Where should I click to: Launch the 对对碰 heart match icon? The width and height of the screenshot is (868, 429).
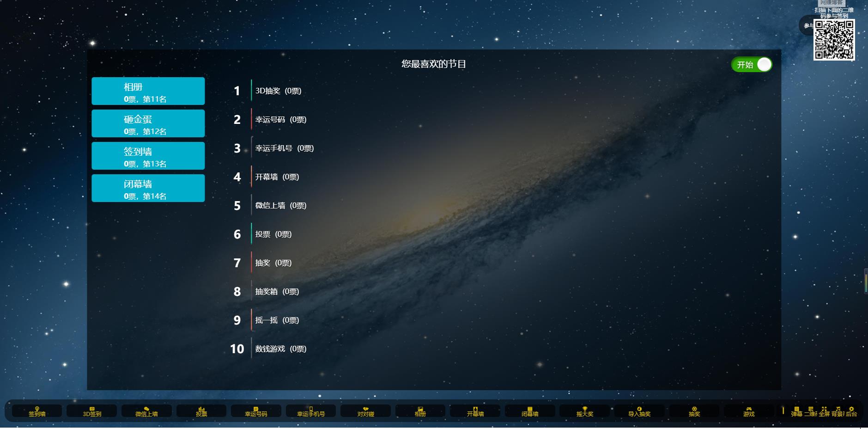click(366, 411)
